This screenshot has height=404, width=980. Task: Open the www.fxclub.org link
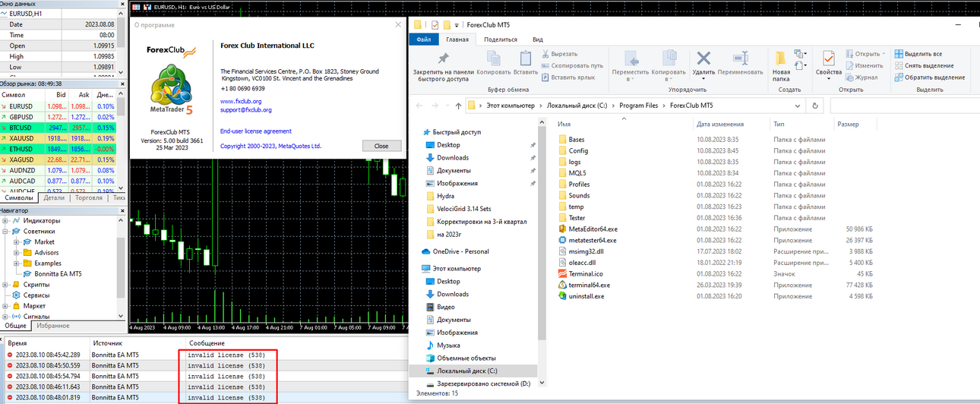pos(241,101)
